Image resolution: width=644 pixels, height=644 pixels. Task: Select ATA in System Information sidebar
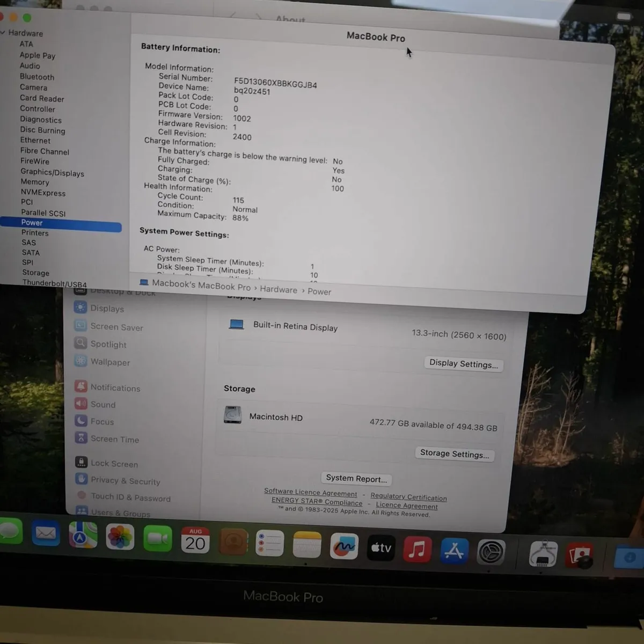(26, 44)
